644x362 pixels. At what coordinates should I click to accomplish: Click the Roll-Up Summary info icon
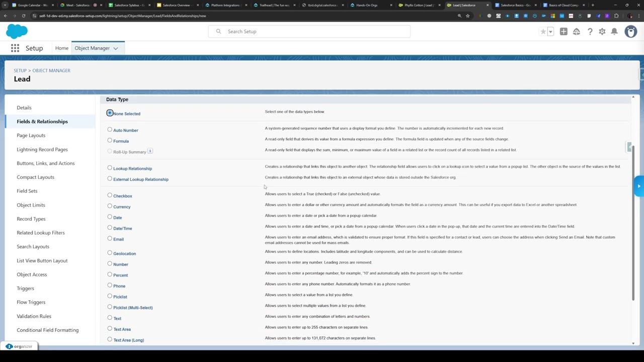[x=150, y=151]
